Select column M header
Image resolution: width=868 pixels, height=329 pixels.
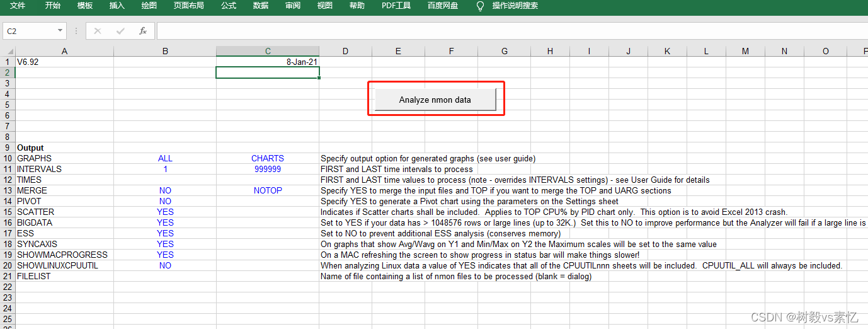(x=745, y=51)
